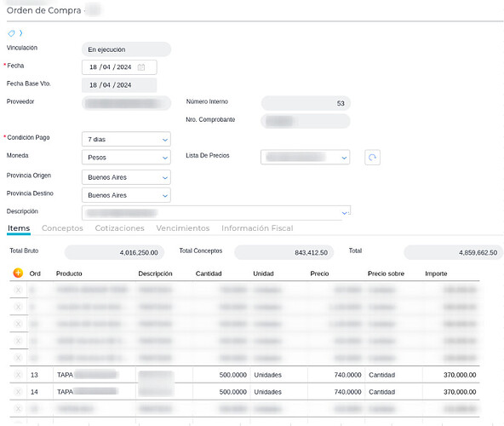Screen dimensions: 504x426
Task: Click the refresh icon beside Lista De Precios
Action: point(372,158)
